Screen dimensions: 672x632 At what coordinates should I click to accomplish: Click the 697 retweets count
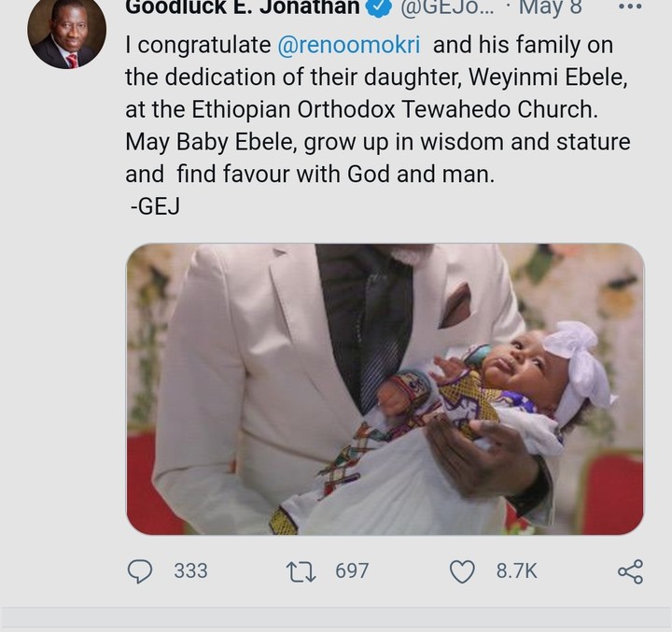[352, 570]
